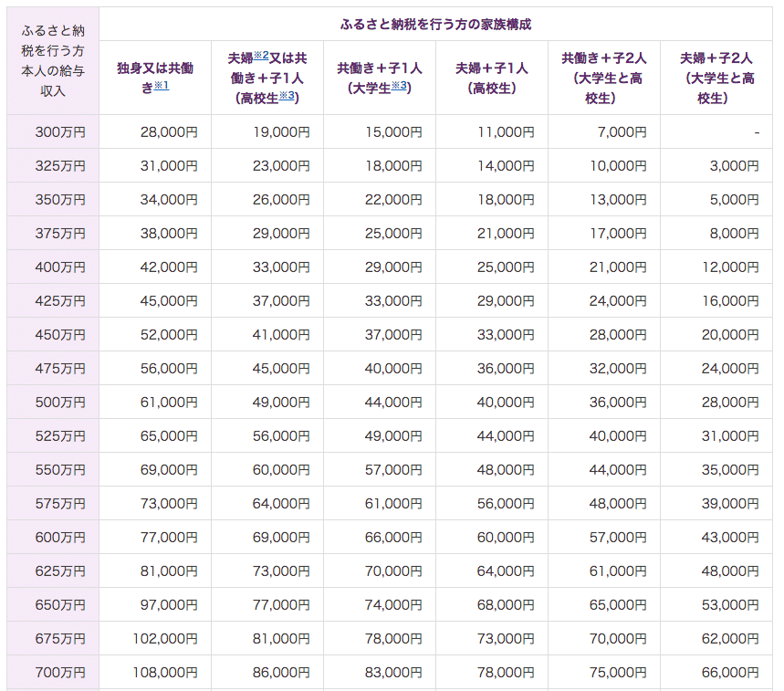Viewport: 784px width, 691px height.
Task: Click the 375万円 income row label
Action: 60,234
